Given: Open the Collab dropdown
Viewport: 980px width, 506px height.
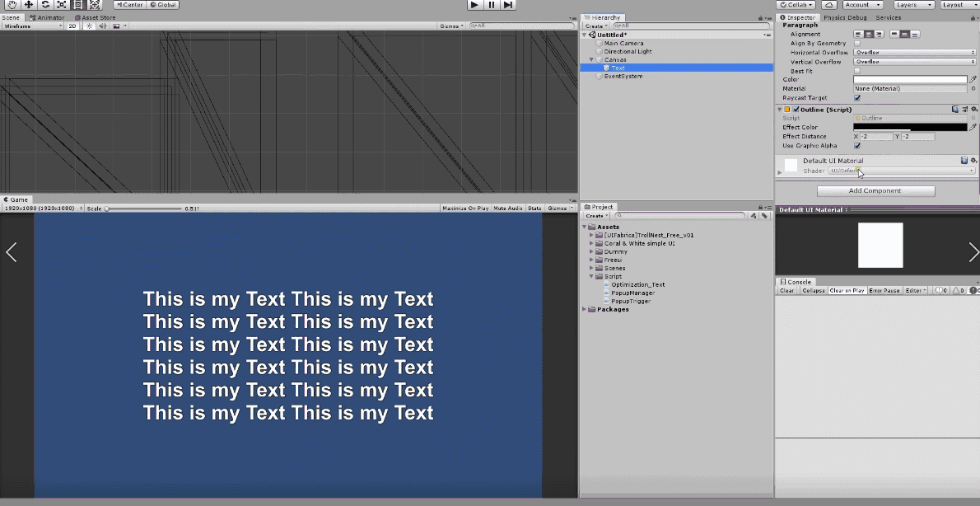Looking at the screenshot, I should pos(796,4).
